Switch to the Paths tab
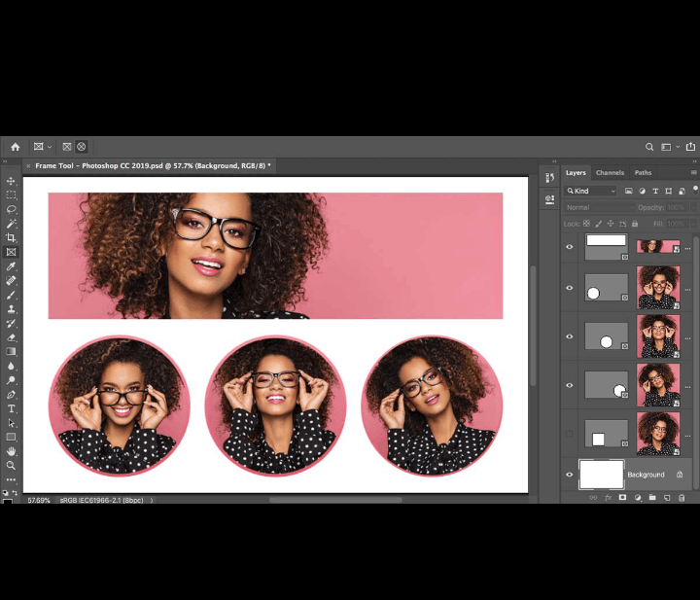 [x=643, y=173]
